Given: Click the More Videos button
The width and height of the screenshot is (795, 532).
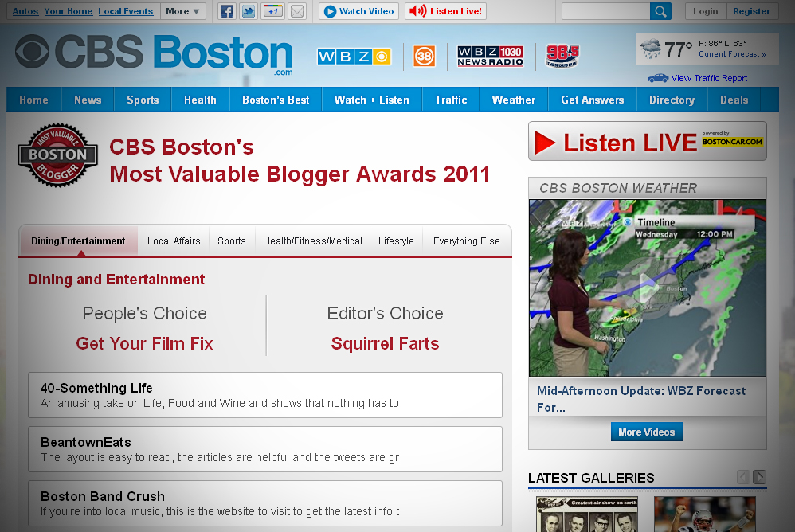Looking at the screenshot, I should pos(647,432).
